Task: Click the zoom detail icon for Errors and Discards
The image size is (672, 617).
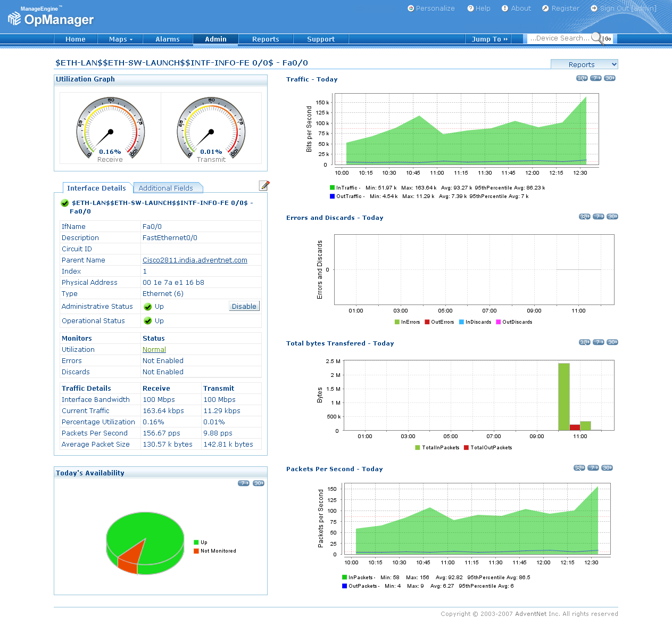Action: coord(584,217)
